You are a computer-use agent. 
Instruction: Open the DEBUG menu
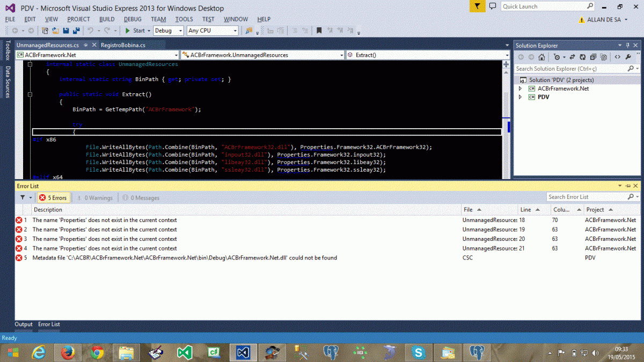[133, 19]
